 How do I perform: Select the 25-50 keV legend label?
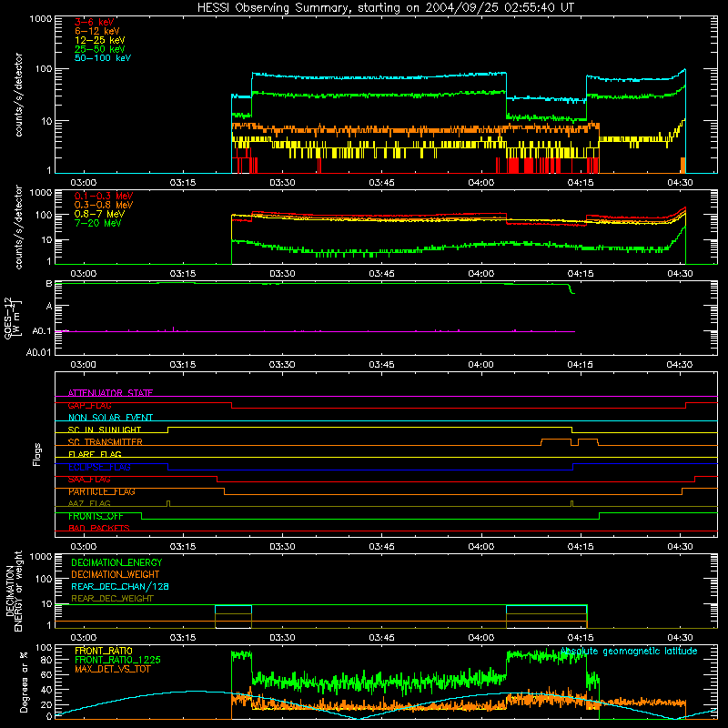click(x=100, y=49)
